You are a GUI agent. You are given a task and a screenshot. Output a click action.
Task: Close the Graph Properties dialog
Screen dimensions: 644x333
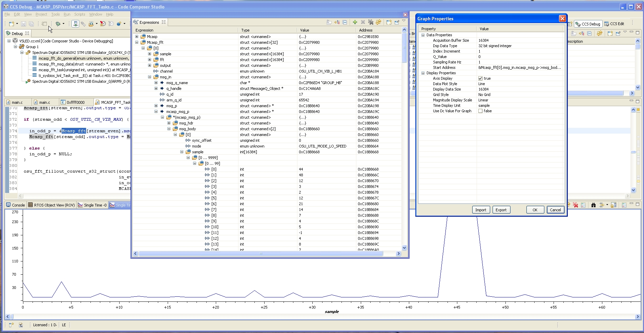pyautogui.click(x=562, y=19)
